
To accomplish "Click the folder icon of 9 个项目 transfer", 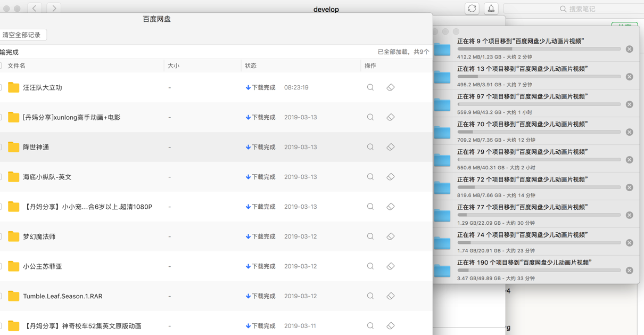I will [442, 49].
